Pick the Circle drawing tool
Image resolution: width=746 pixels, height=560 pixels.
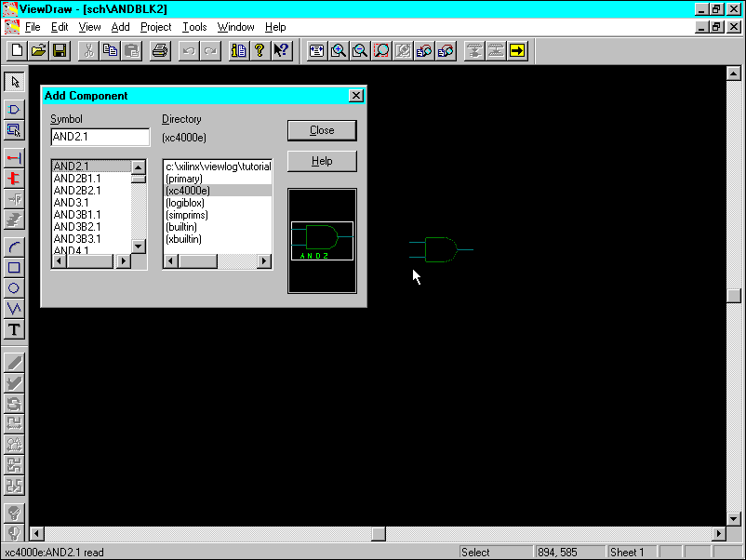[x=14, y=288]
